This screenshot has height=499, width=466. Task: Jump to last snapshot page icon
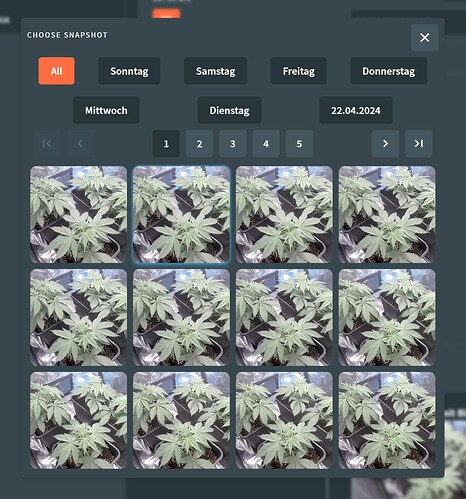419,144
